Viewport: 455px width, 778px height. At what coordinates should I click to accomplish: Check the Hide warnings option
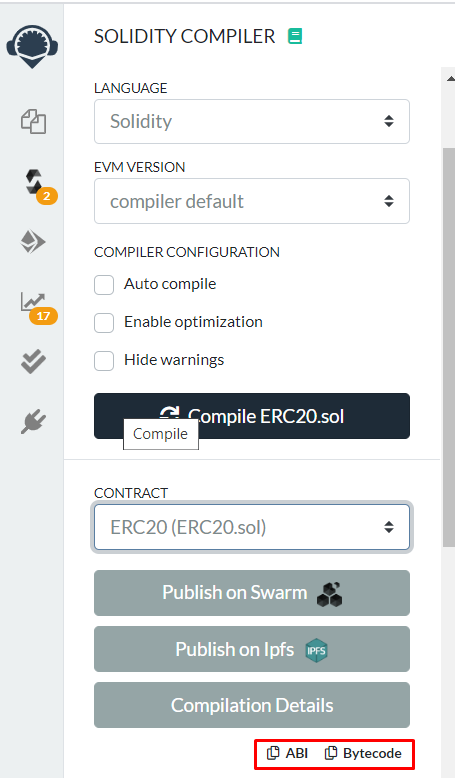[x=104, y=361]
